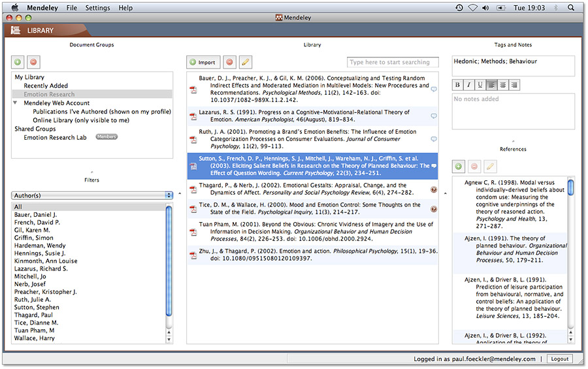
Task: Open the Author(s) filter dropdown
Action: tap(91, 195)
